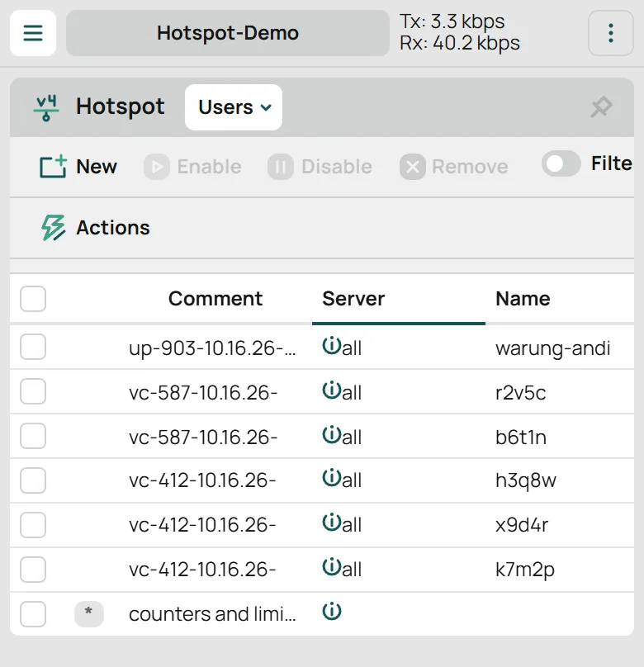644x667 pixels.
Task: Click the Actions lightning icon
Action: [53, 228]
